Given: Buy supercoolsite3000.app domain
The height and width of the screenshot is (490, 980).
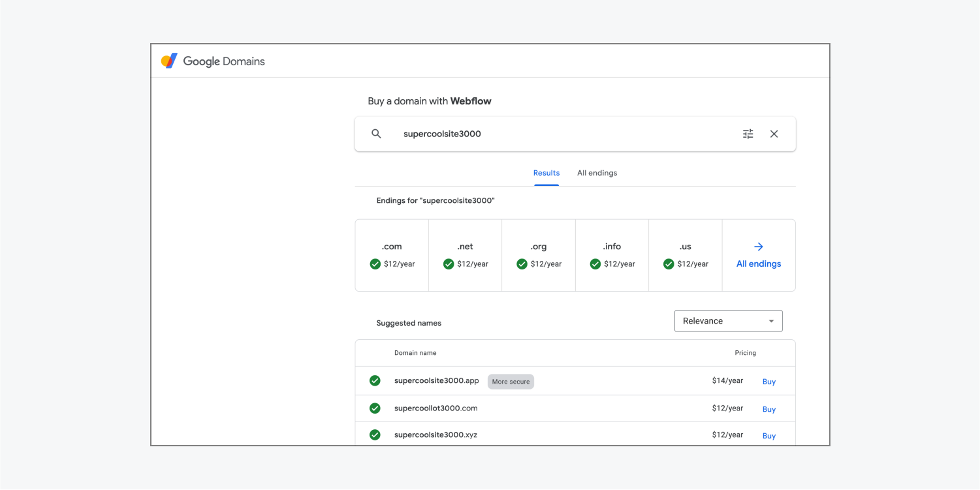Looking at the screenshot, I should pos(769,382).
